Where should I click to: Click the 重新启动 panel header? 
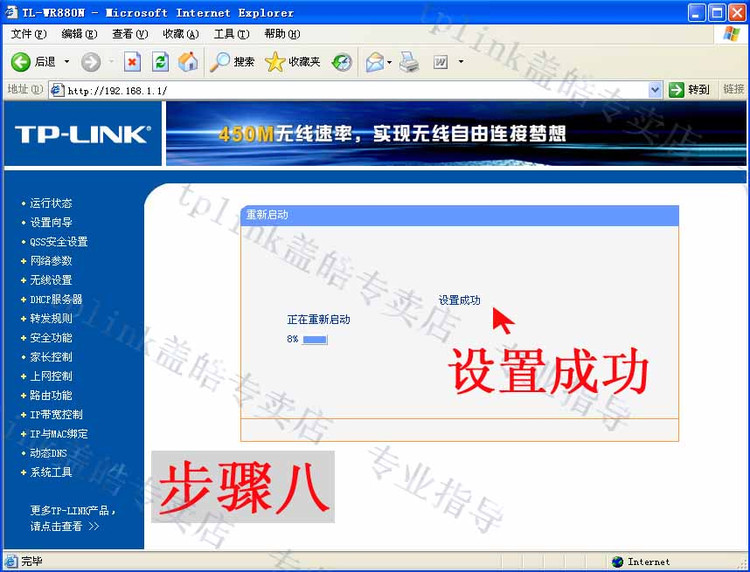(x=459, y=215)
